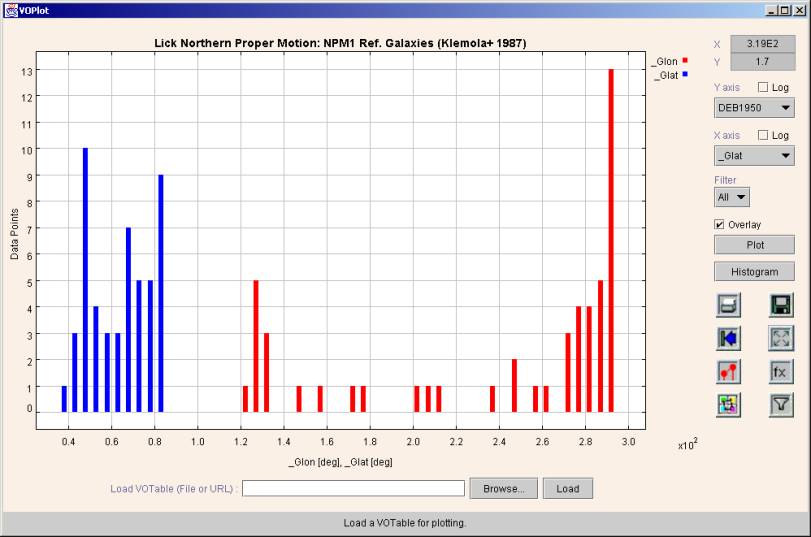This screenshot has width=811, height=537.
Task: Click the VOPlot title bar app icon
Action: click(10, 10)
